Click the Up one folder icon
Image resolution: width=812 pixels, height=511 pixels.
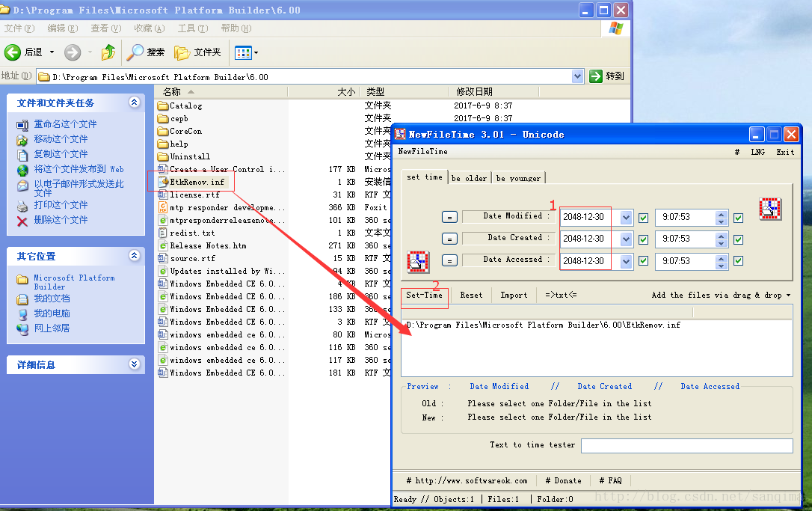(x=108, y=52)
